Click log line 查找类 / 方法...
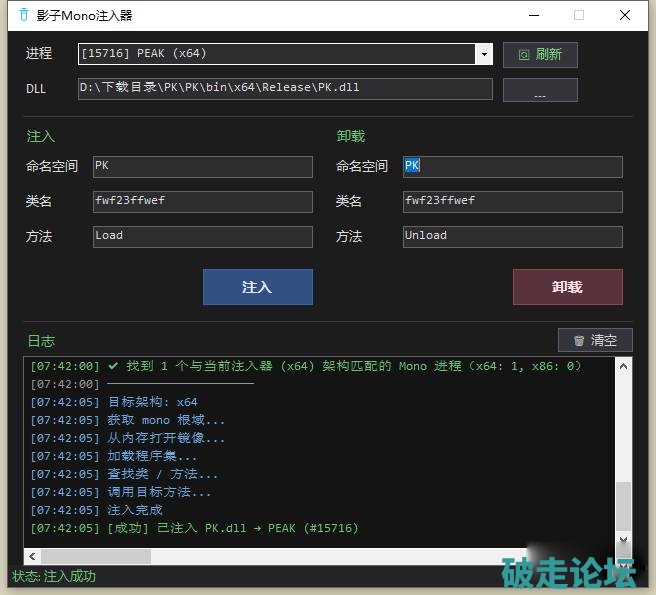The width and height of the screenshot is (656, 595). click(124, 474)
